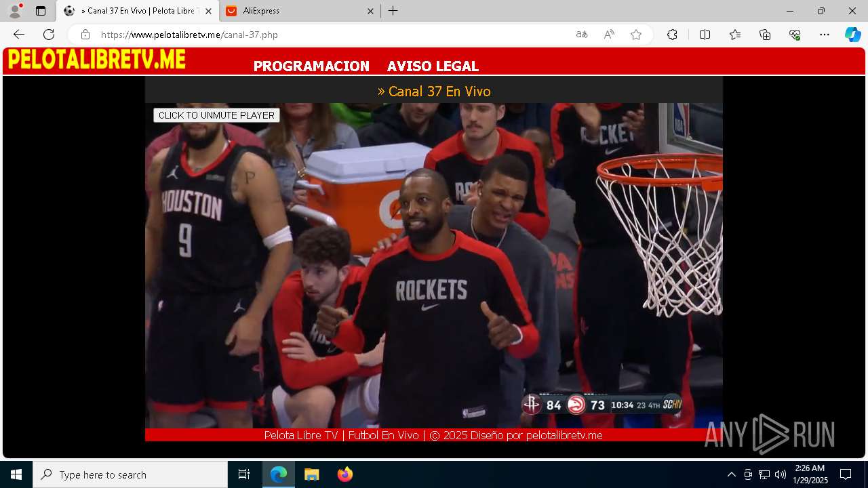Open Microsoft Edge from the taskbar
This screenshot has height=488, width=868.
(279, 474)
